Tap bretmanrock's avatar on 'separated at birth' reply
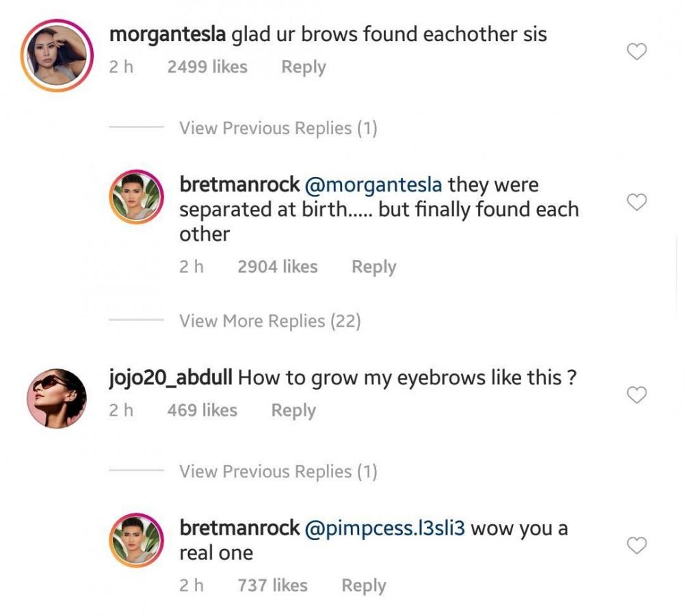 point(137,197)
